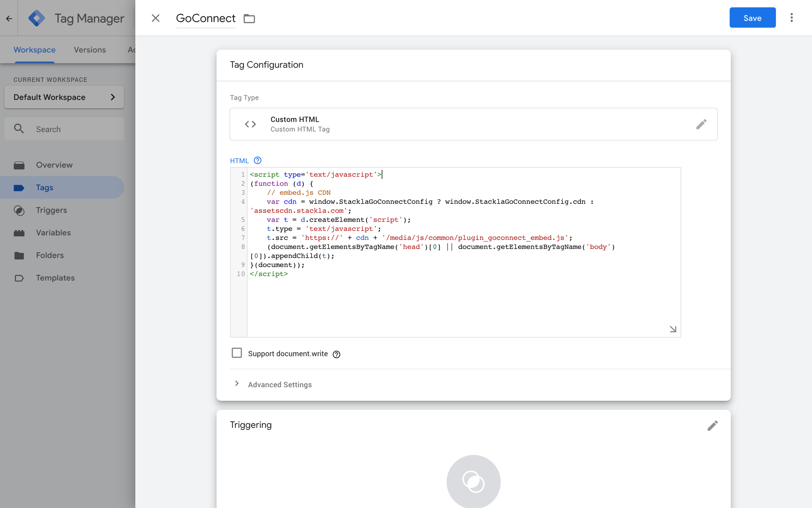The image size is (812, 508).
Task: Click the HTML help question mark icon
Action: click(258, 161)
